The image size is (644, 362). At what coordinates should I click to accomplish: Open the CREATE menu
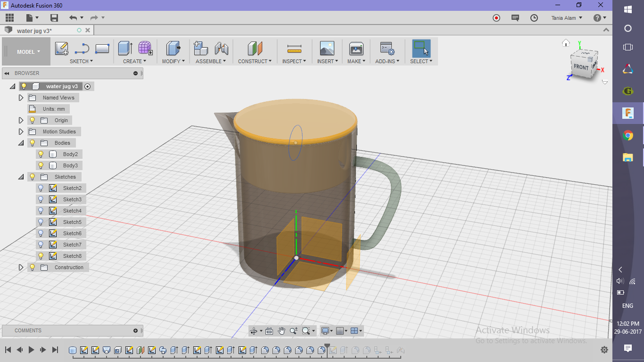coord(134,61)
